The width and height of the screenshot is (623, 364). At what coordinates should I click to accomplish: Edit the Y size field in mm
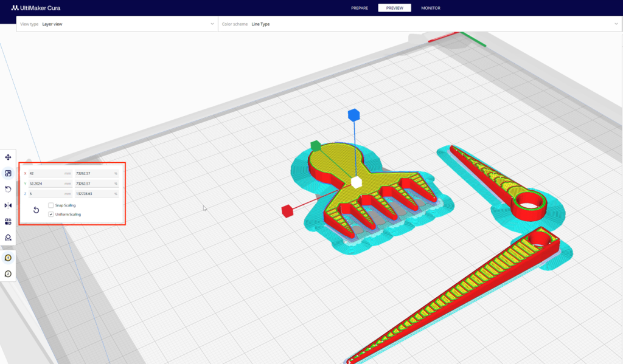click(x=50, y=184)
